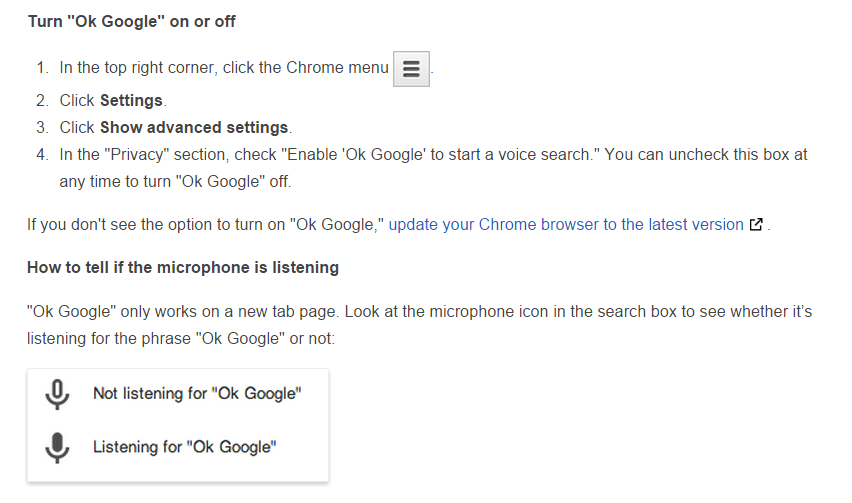
Task: Click the line any time to turn "Ok Google" off
Action: (x=175, y=181)
